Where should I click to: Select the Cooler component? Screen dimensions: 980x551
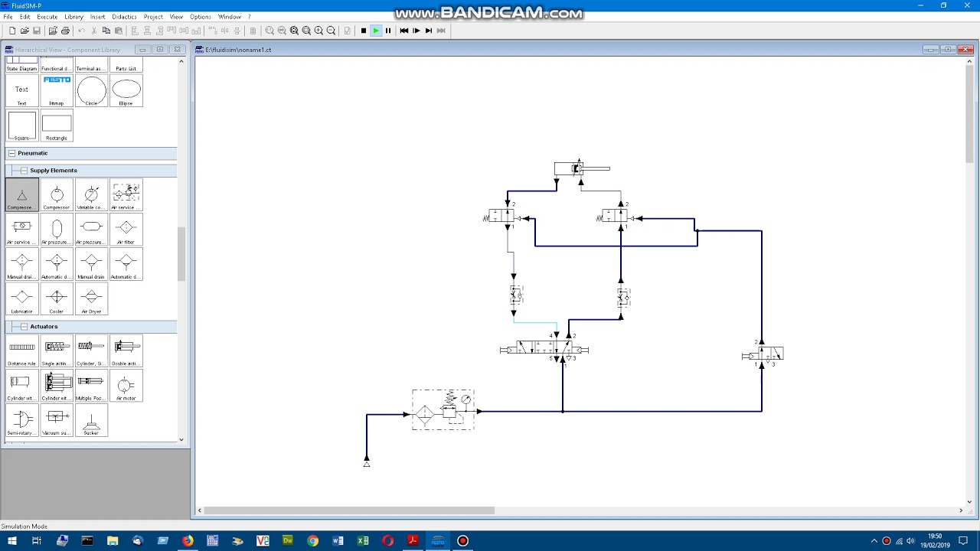coord(57,300)
